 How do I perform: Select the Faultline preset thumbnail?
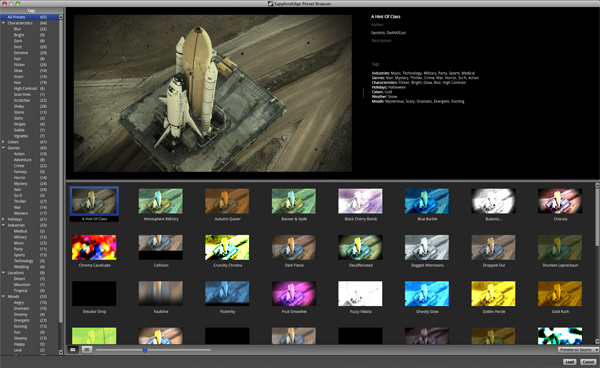[x=161, y=294]
